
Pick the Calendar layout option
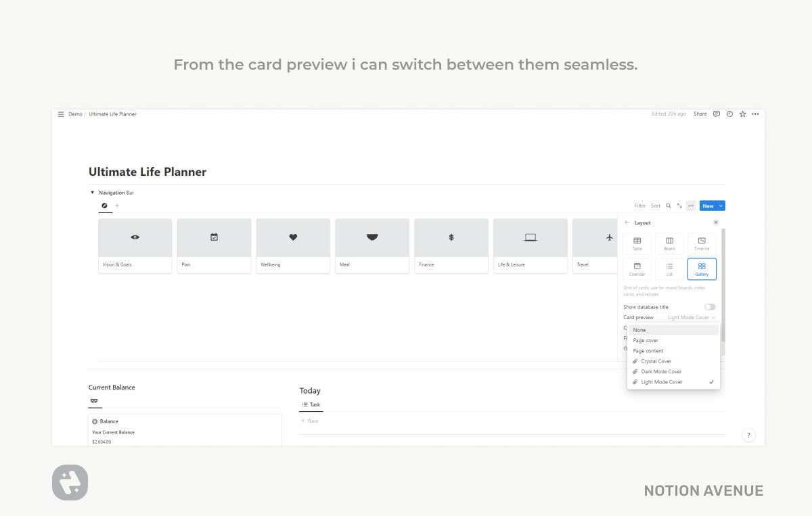(637, 269)
